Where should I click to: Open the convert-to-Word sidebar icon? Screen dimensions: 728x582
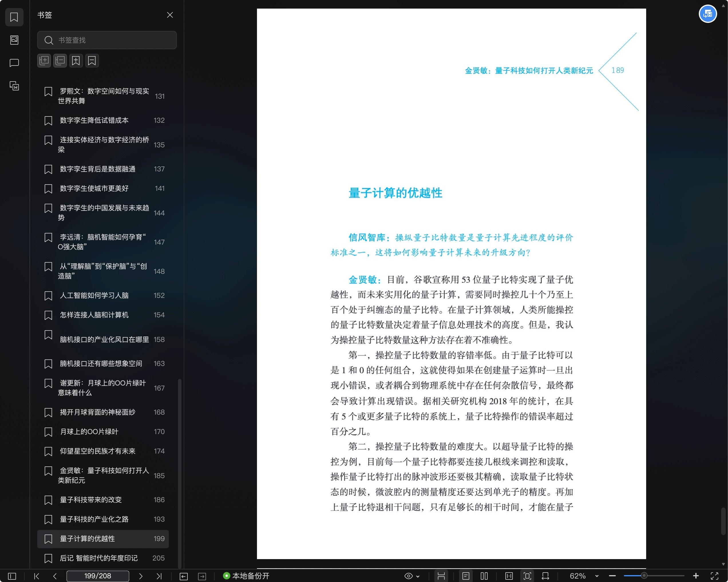14,86
